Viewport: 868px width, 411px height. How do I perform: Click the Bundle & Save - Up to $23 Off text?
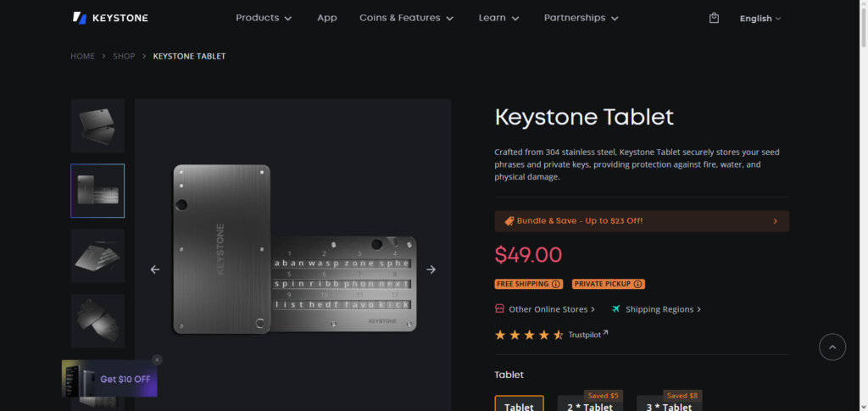580,220
